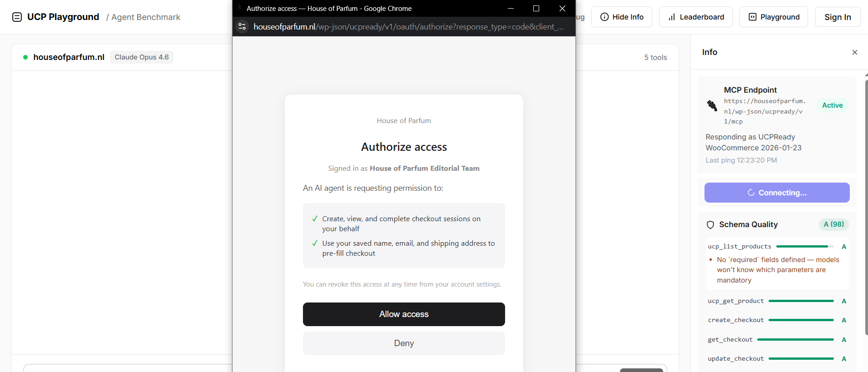Click the MCP Endpoint plug icon
The height and width of the screenshot is (372, 868).
tap(712, 105)
